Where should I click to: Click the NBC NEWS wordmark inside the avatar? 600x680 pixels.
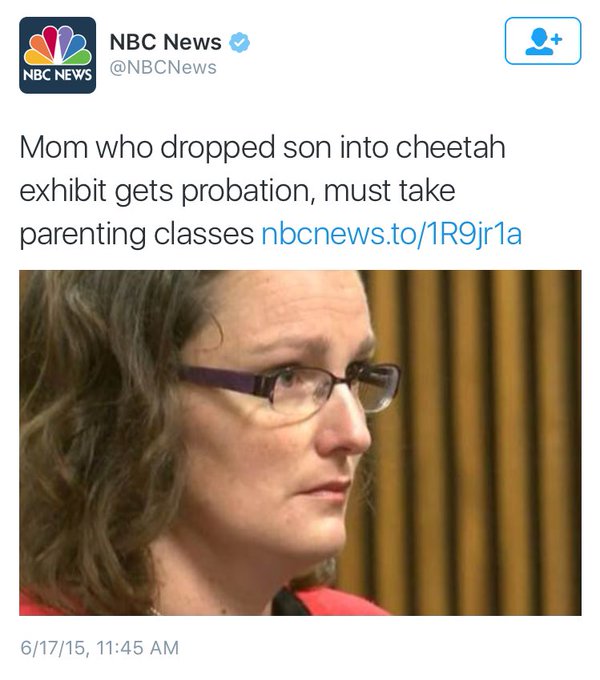[57, 75]
